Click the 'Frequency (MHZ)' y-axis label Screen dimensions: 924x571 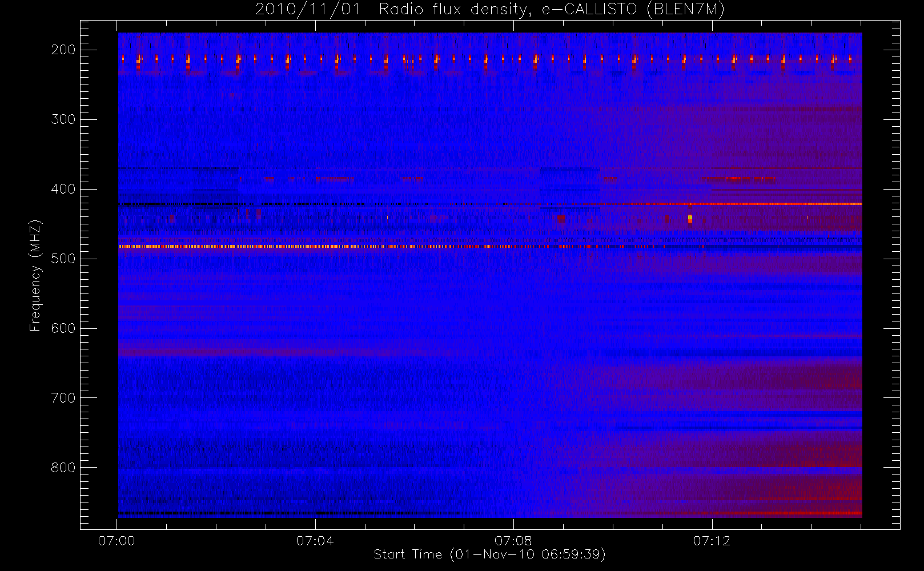tap(35, 275)
